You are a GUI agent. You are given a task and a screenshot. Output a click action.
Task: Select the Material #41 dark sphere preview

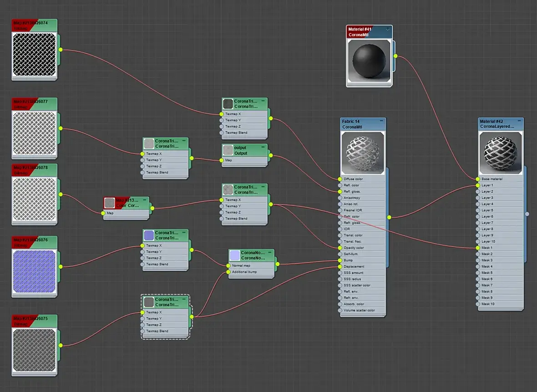pos(369,61)
